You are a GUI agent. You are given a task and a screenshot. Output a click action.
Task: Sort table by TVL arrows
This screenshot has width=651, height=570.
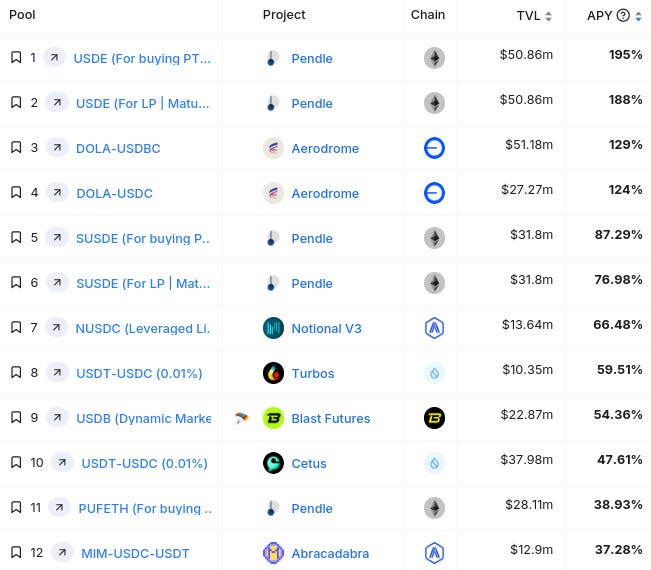[548, 16]
